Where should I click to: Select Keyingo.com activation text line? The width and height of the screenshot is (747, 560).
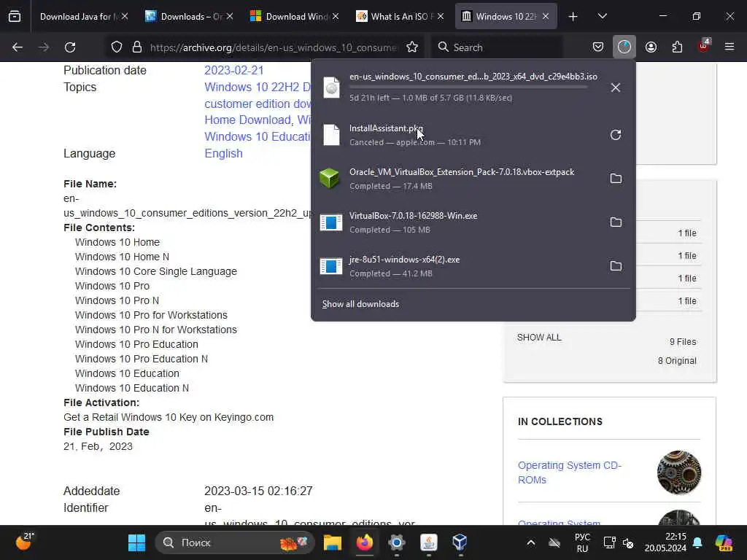pos(169,418)
